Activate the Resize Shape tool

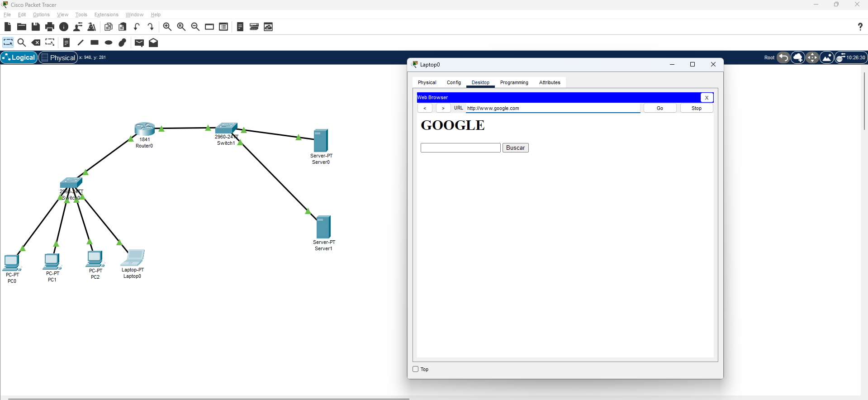50,43
